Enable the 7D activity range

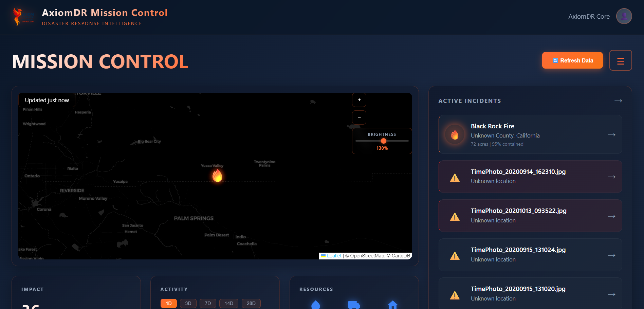208,303
